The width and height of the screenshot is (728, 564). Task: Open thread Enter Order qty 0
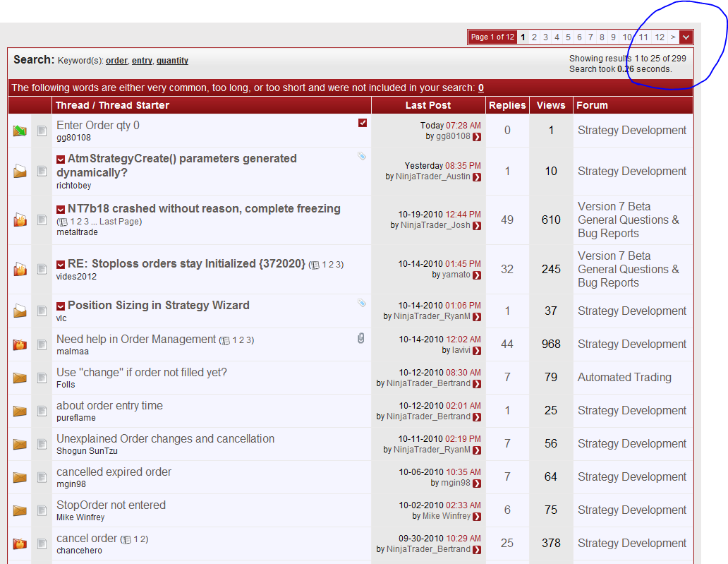point(98,126)
